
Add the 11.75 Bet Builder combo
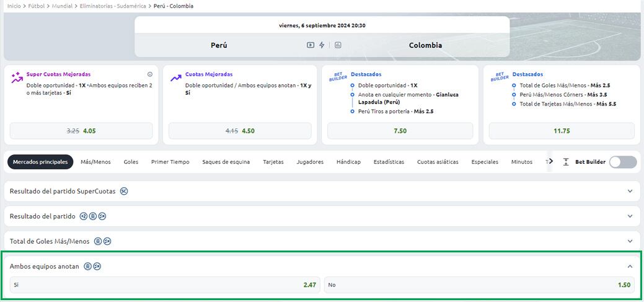(562, 131)
